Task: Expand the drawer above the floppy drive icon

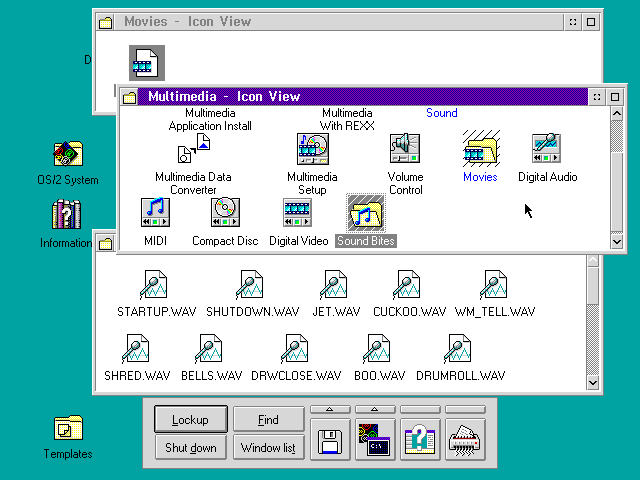Action: click(330, 409)
